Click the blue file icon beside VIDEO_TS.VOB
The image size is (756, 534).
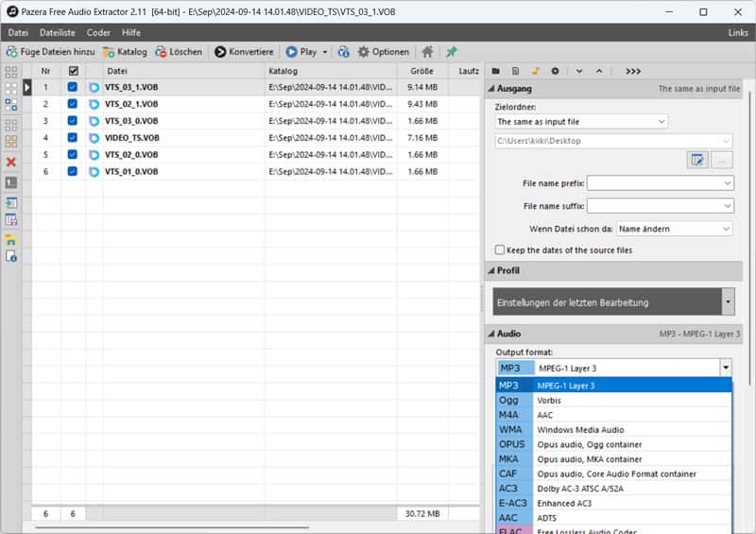pos(94,138)
